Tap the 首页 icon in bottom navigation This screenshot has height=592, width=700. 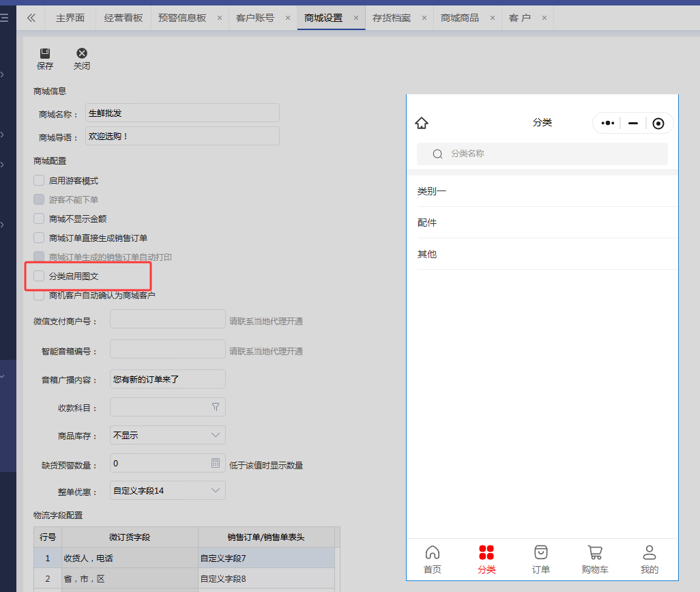point(433,552)
